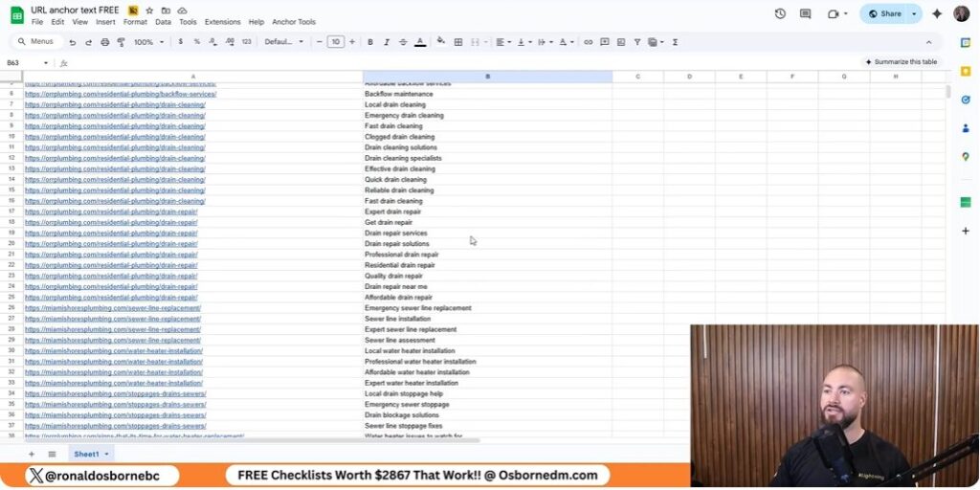This screenshot has width=980, height=490.
Task: Open the zoom 100% dropdown
Action: [148, 42]
